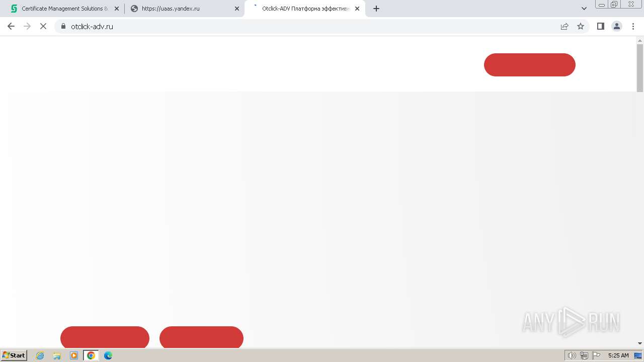Click the second red button at bottom
Image resolution: width=644 pixels, height=362 pixels.
pos(201,337)
